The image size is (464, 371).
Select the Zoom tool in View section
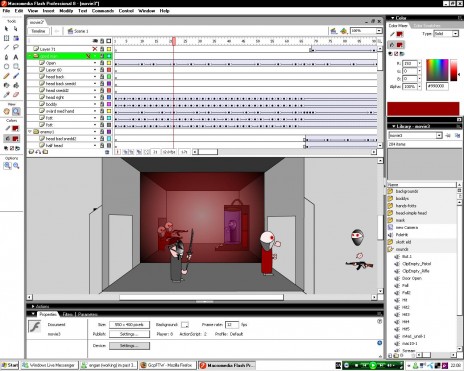[16, 111]
